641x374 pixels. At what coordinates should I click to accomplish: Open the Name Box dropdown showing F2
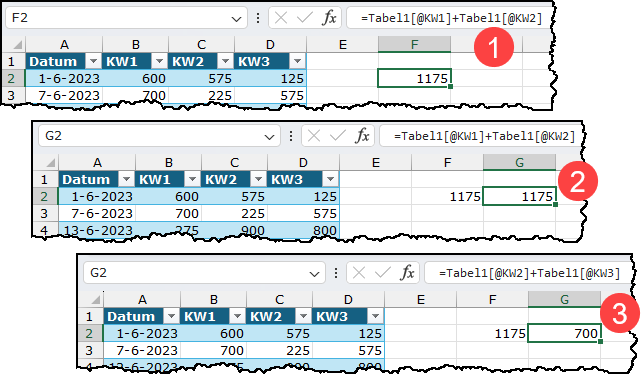coord(236,19)
